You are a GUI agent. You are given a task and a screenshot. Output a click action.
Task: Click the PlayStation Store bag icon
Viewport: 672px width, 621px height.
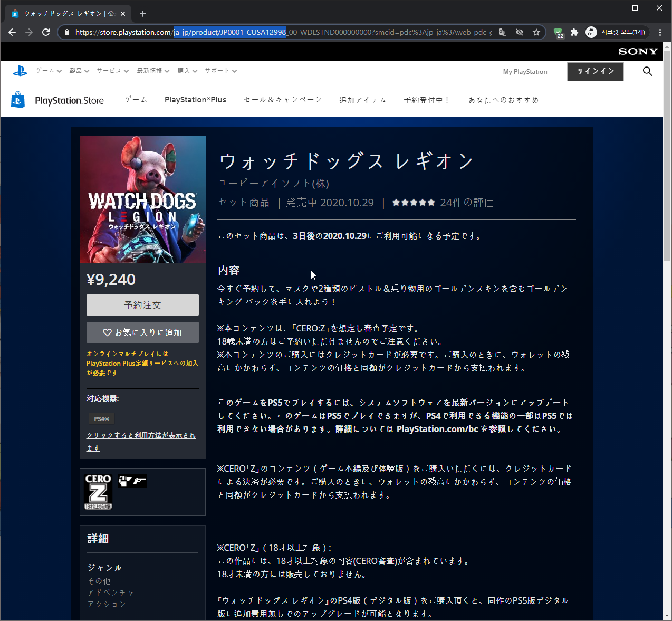18,100
